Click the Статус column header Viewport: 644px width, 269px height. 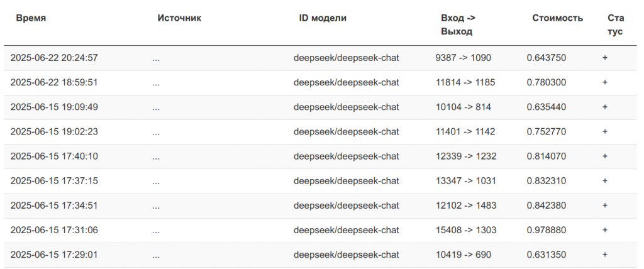tap(616, 25)
